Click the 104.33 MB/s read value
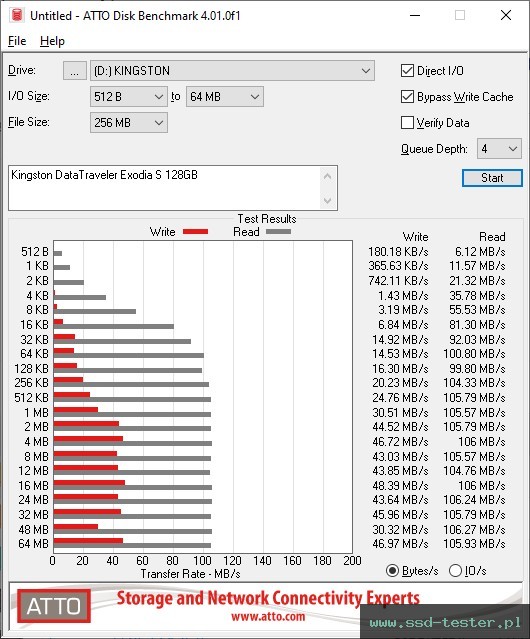This screenshot has width=530, height=639. point(474,383)
